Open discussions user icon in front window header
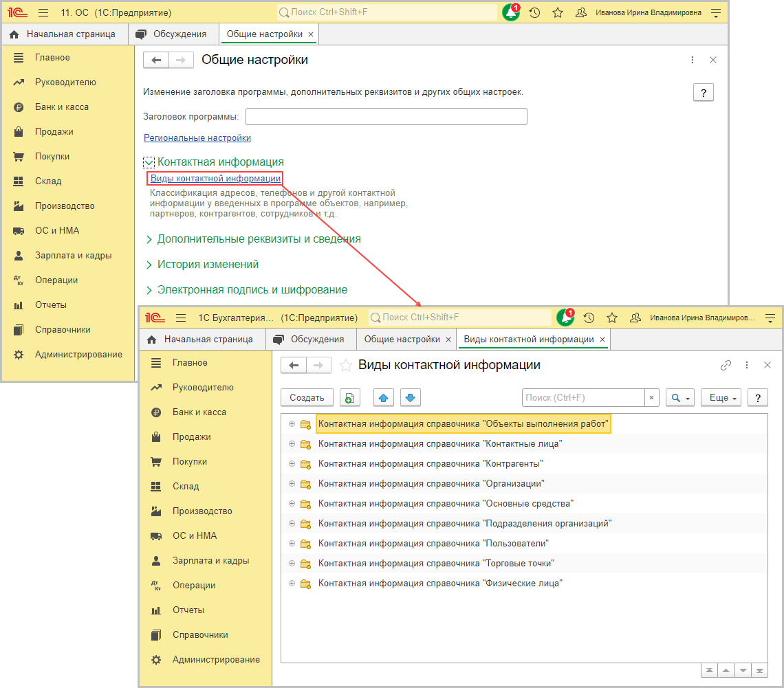Image resolution: width=784 pixels, height=688 pixels. pyautogui.click(x=635, y=318)
